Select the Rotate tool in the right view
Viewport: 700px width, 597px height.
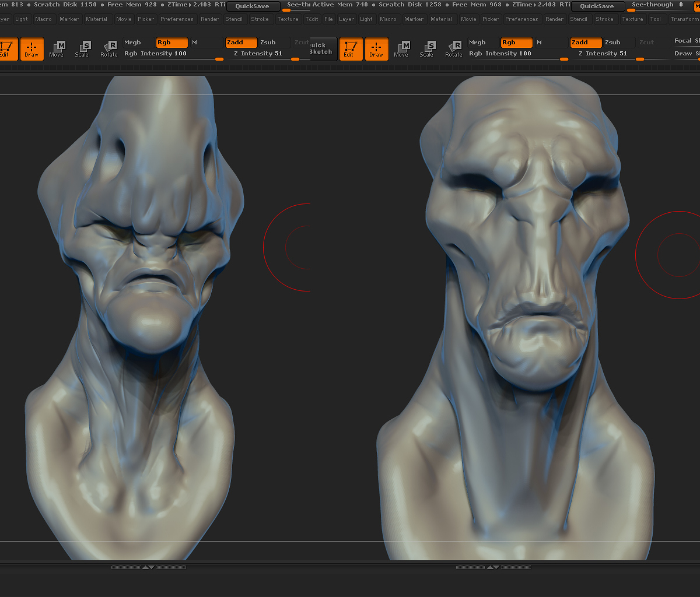pos(454,49)
